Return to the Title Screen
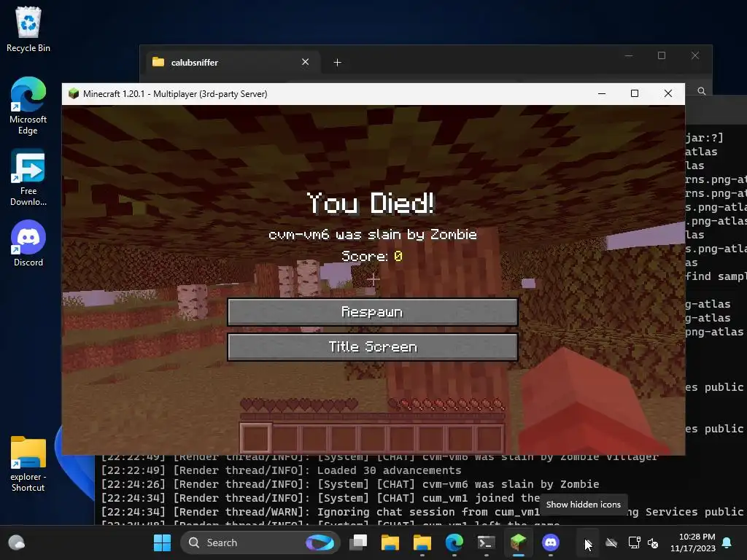This screenshot has height=560, width=747. pyautogui.click(x=373, y=346)
